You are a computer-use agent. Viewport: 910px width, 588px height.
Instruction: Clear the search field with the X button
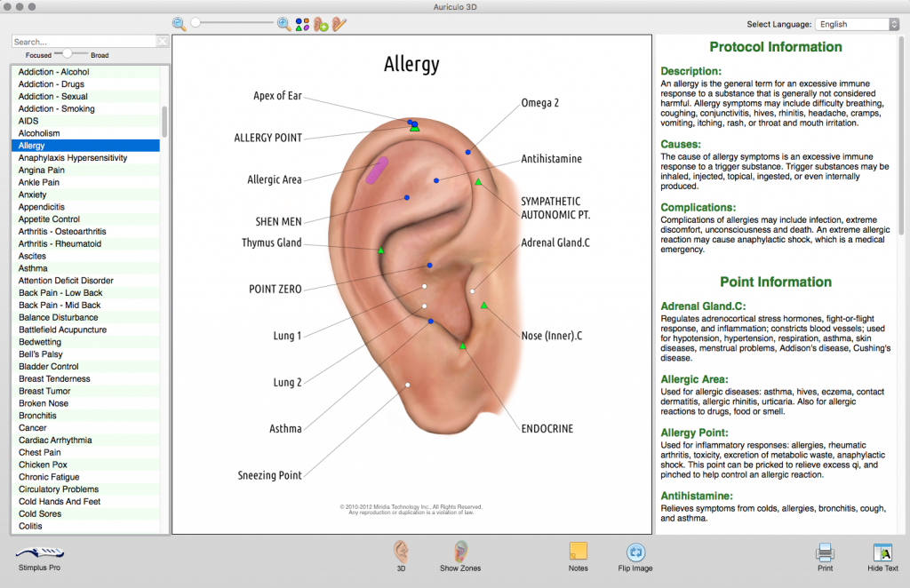click(x=163, y=41)
